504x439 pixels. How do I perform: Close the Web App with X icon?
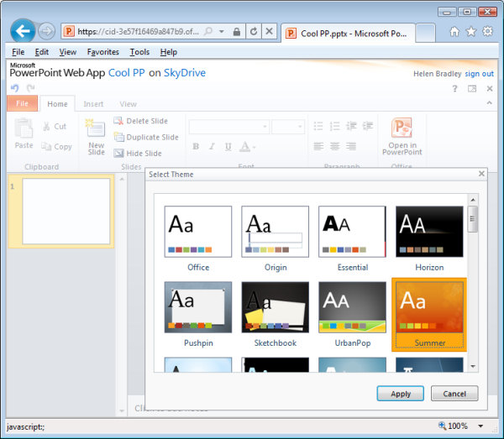point(490,89)
